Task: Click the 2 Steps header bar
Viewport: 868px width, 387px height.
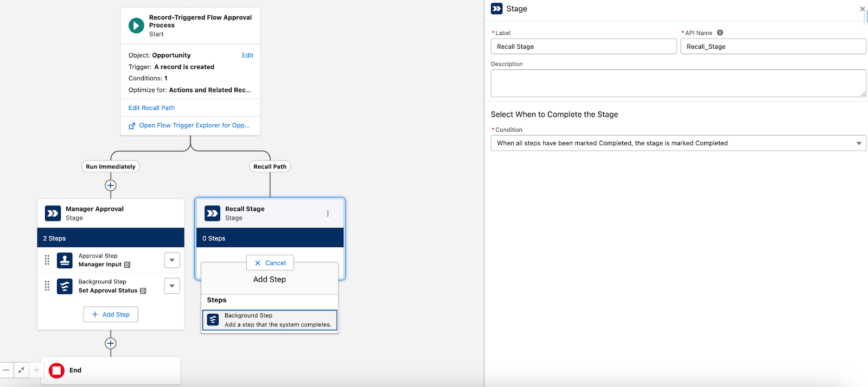Action: pos(111,238)
